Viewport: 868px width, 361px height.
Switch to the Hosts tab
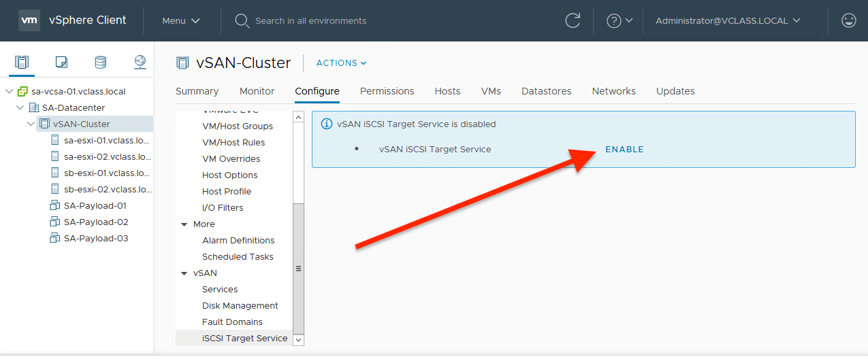point(448,91)
